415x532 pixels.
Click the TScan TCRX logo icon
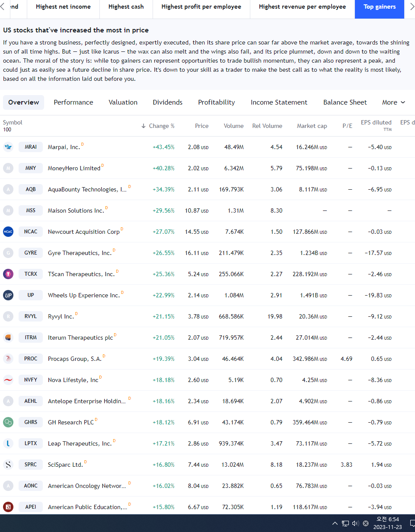[x=8, y=274]
